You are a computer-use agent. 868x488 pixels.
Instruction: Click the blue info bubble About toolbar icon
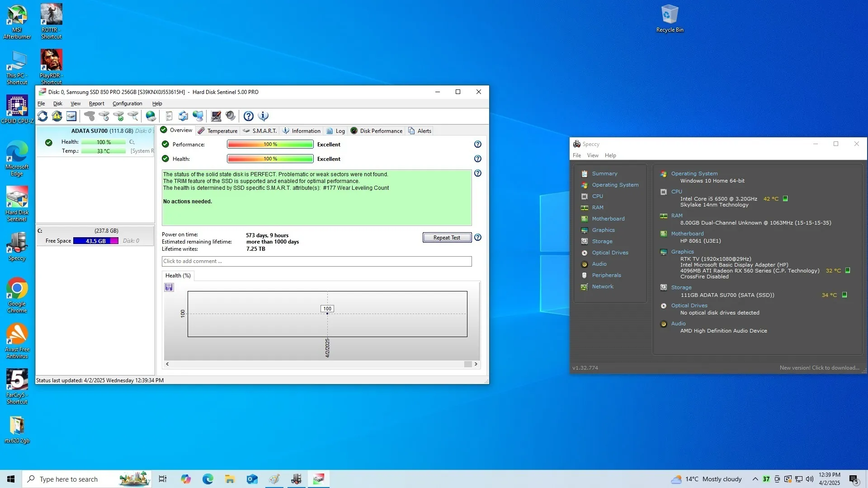tap(263, 116)
